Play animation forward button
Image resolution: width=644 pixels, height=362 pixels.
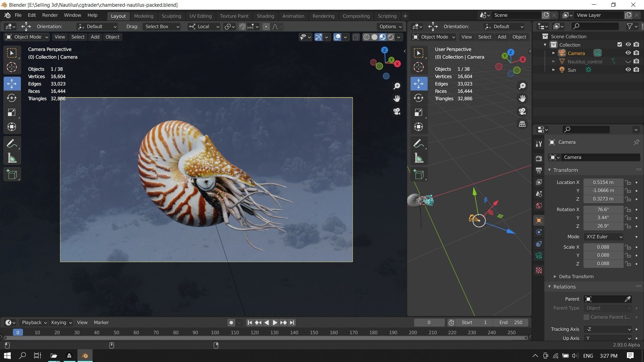tap(275, 322)
